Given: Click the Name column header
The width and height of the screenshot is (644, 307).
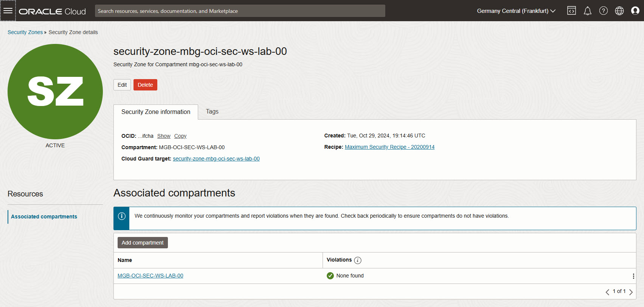Looking at the screenshot, I should coord(125,260).
